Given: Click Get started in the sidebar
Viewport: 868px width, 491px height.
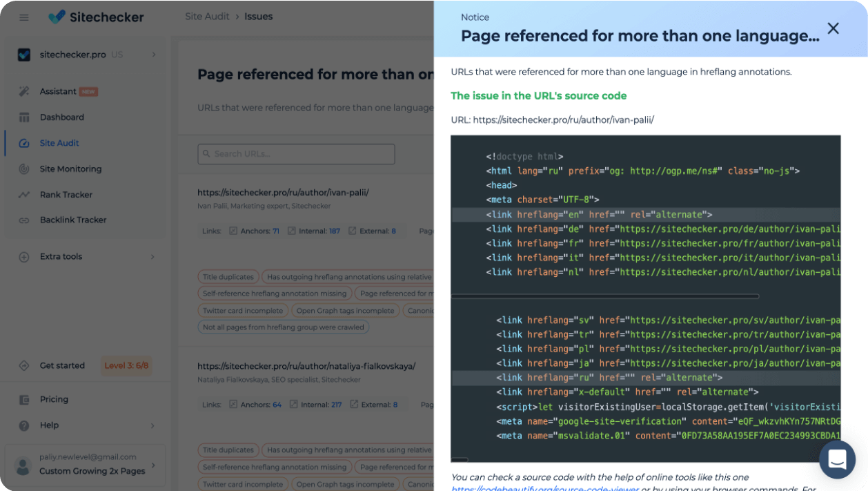Looking at the screenshot, I should pyautogui.click(x=62, y=365).
